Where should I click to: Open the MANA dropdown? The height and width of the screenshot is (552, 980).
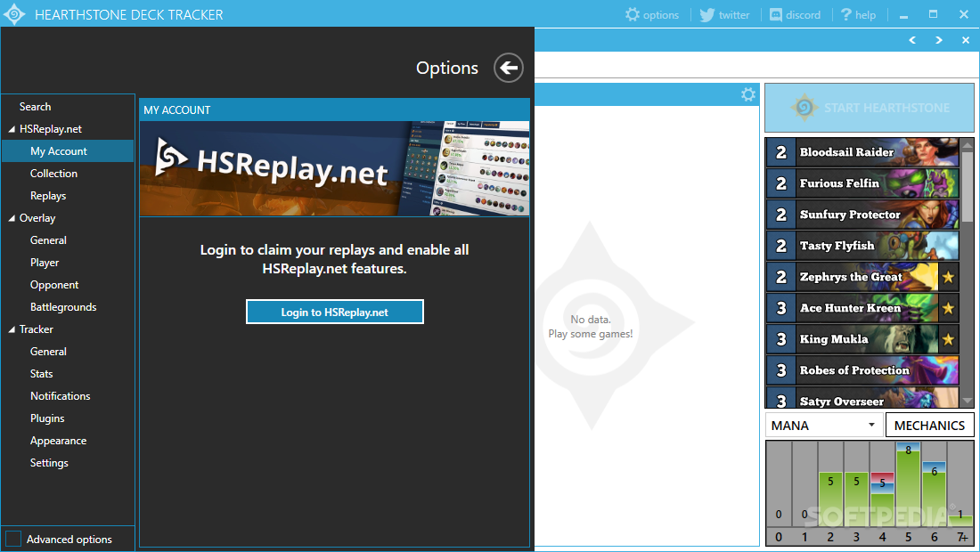click(x=824, y=426)
